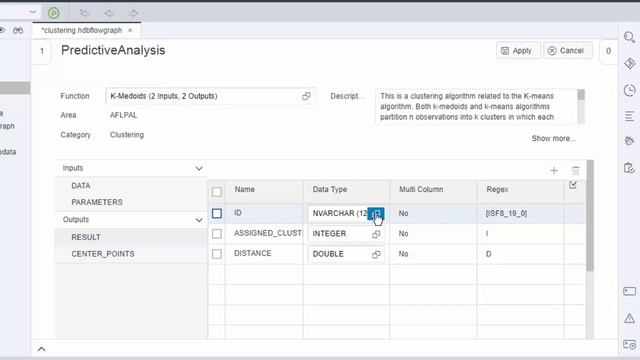Image resolution: width=640 pixels, height=360 pixels.
Task: Open the console icon in right sidebar
Action: click(629, 291)
